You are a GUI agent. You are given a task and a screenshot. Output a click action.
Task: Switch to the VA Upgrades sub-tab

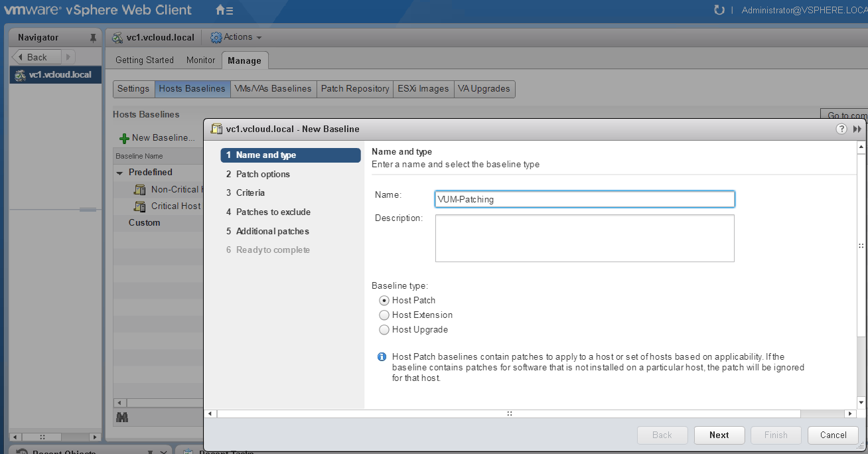pyautogui.click(x=484, y=89)
